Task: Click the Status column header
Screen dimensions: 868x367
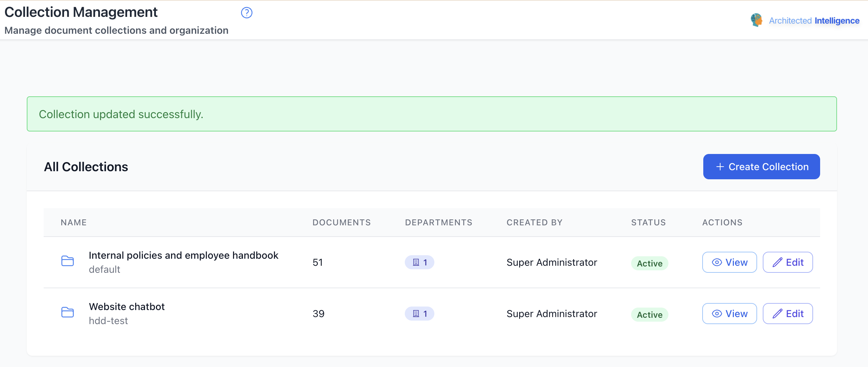Action: tap(648, 223)
